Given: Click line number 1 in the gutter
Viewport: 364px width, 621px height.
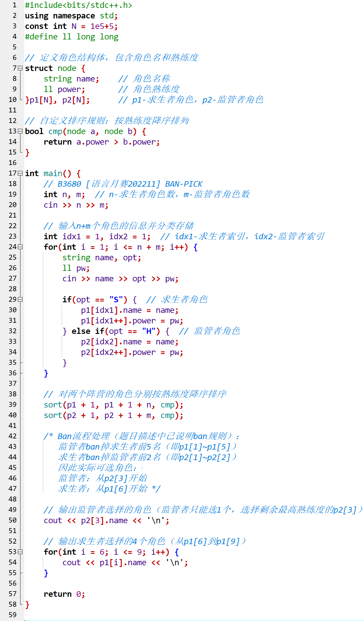Looking at the screenshot, I should coord(15,5).
